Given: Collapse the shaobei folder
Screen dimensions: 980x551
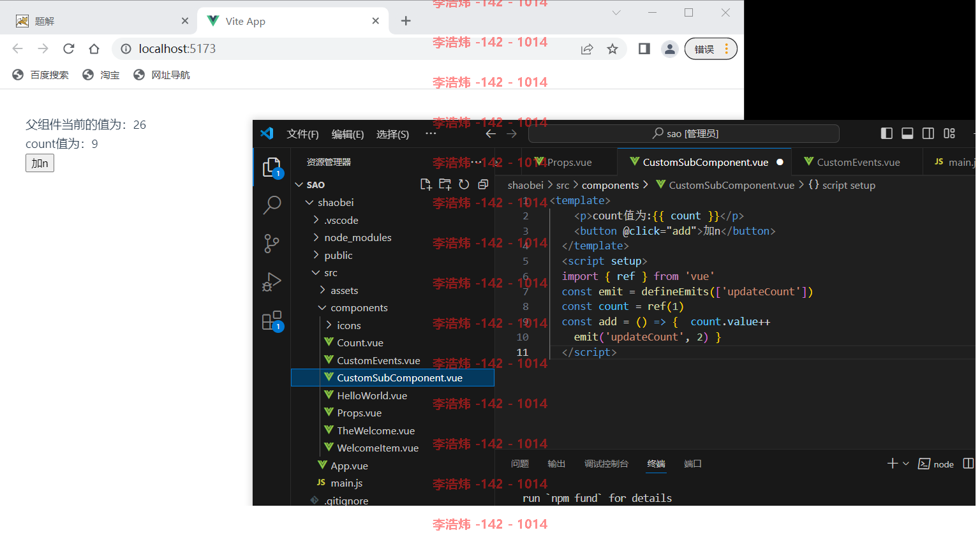Looking at the screenshot, I should [309, 202].
